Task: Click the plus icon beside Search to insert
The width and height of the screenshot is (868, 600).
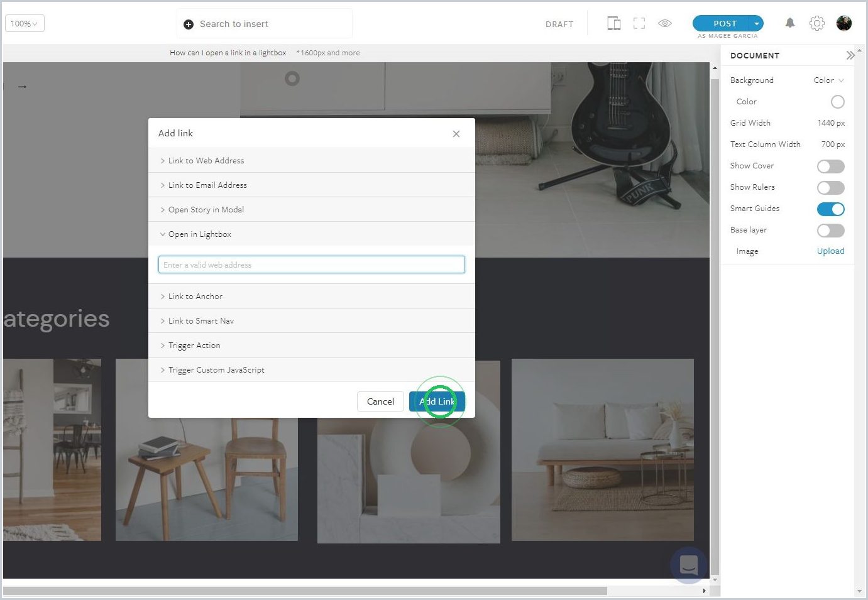Action: pyautogui.click(x=189, y=25)
